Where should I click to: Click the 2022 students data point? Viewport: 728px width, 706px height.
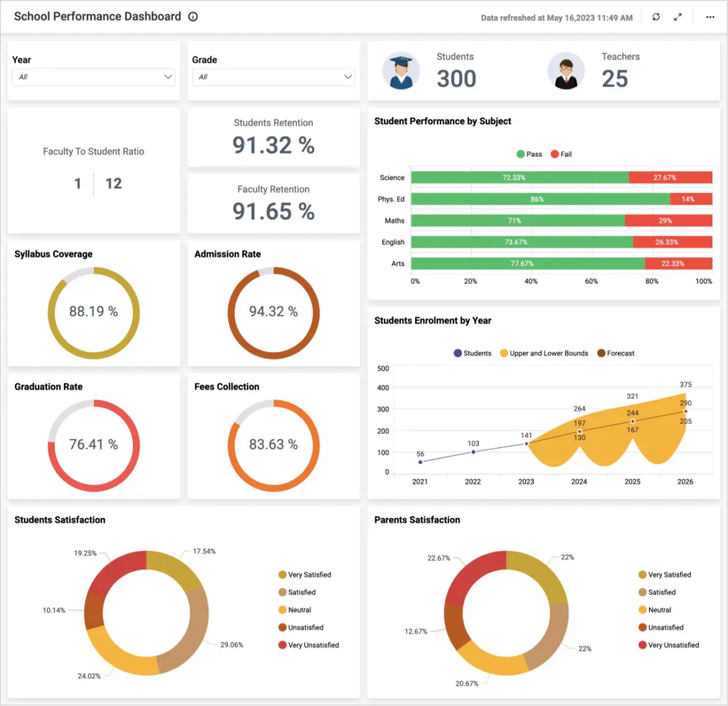[473, 451]
